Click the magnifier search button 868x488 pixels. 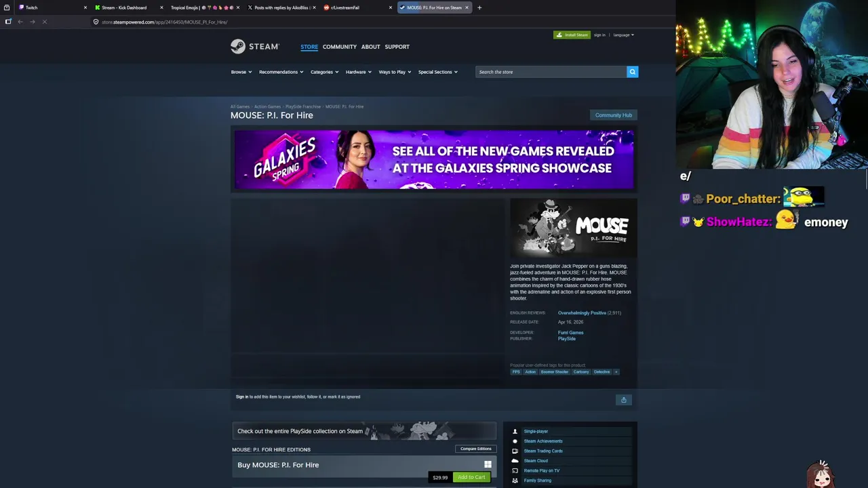pos(632,72)
